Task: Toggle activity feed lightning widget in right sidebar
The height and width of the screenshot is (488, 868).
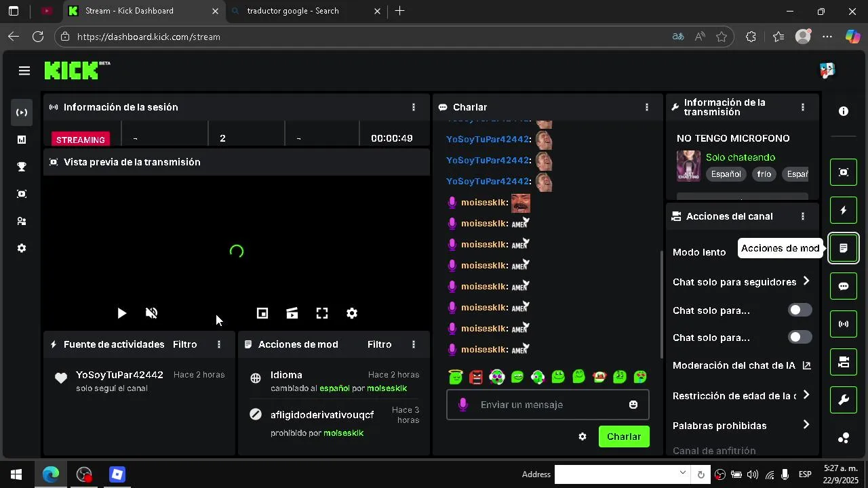Action: pyautogui.click(x=844, y=210)
